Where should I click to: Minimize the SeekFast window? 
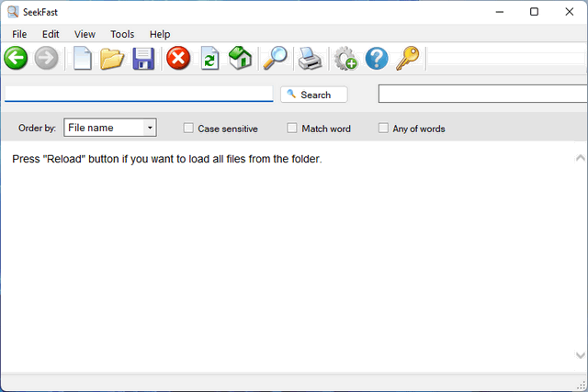pyautogui.click(x=500, y=12)
